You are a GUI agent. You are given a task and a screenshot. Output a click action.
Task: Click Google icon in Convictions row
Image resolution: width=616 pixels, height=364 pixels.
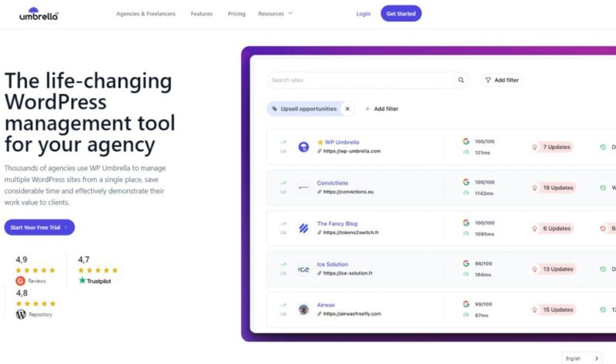coord(466,182)
